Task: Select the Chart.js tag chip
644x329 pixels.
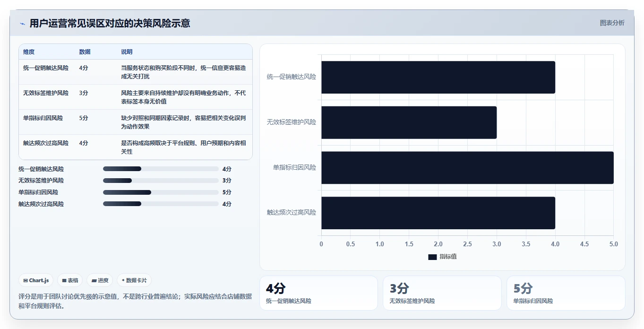Action: pyautogui.click(x=36, y=280)
